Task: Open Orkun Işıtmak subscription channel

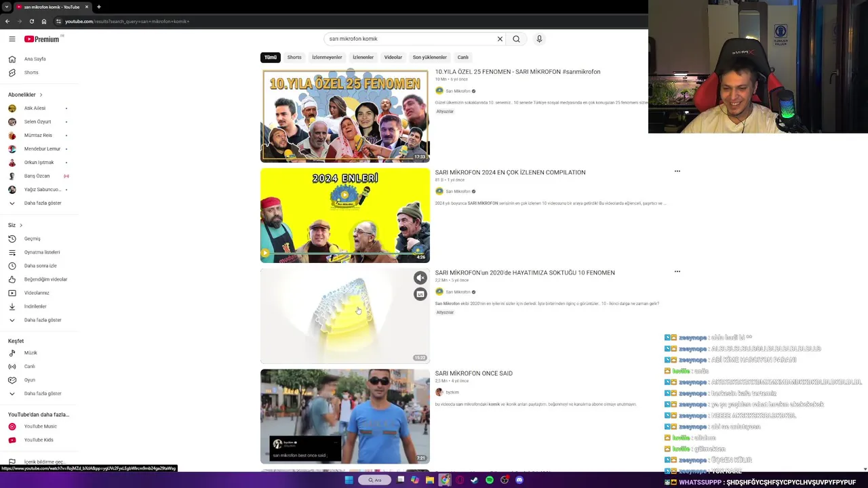Action: click(x=39, y=163)
